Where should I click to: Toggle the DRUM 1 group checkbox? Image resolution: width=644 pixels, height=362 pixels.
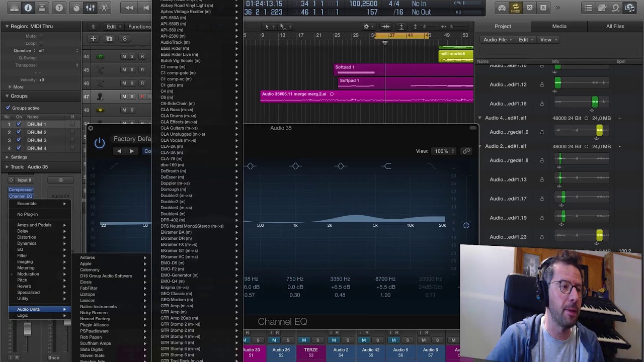19,124
